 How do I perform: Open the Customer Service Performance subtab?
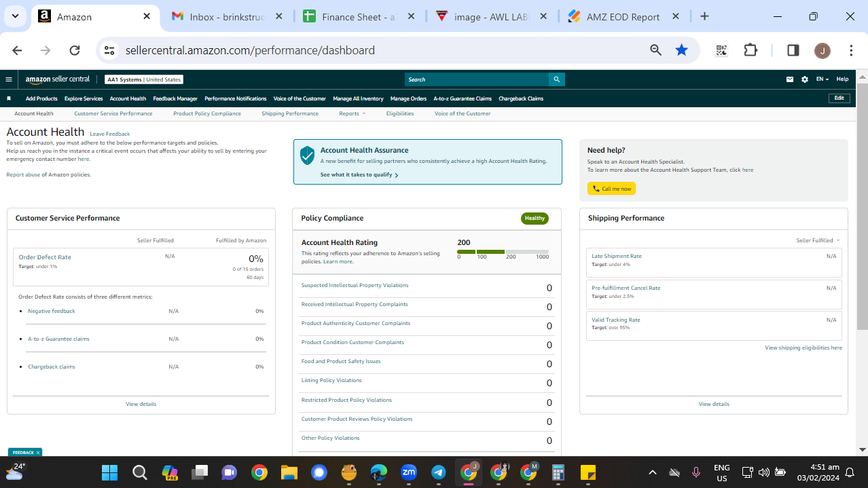click(x=113, y=113)
